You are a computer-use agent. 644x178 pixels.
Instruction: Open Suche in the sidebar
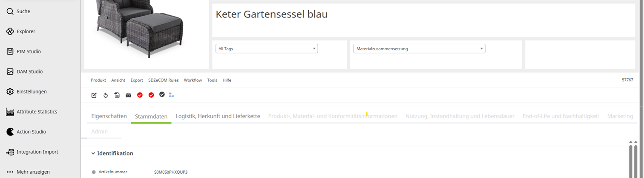[18, 11]
